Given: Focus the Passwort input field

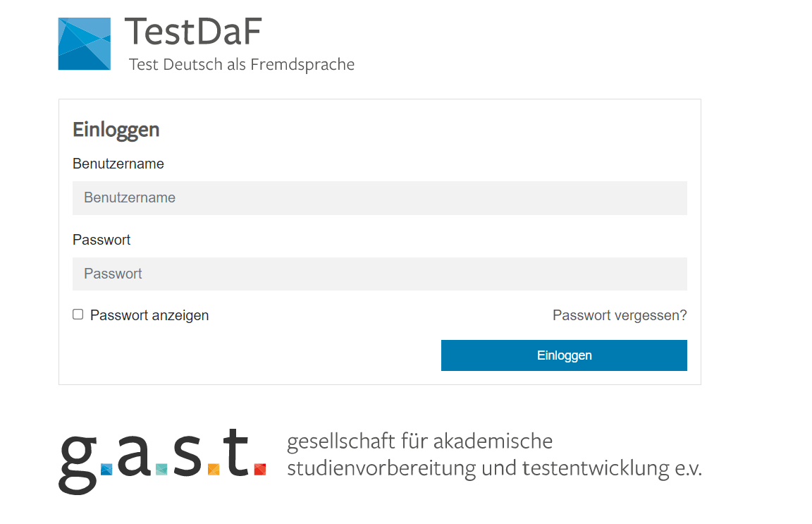Looking at the screenshot, I should 379,274.
